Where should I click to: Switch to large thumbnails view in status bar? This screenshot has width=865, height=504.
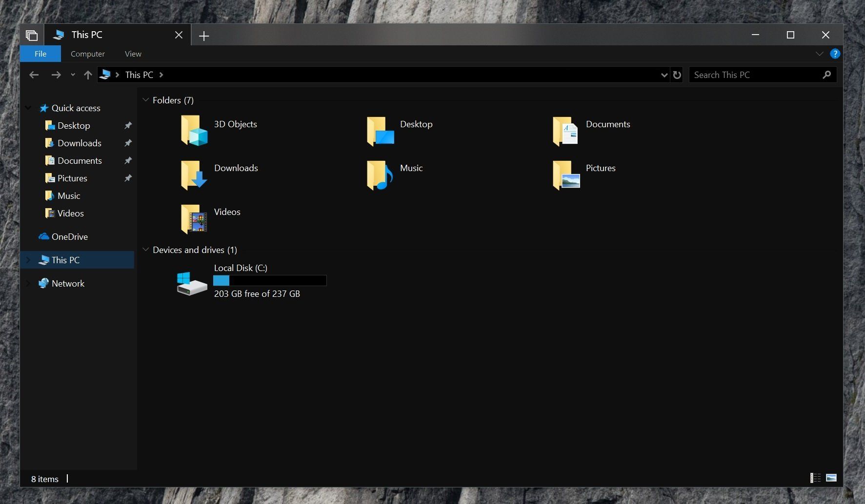pyautogui.click(x=831, y=478)
